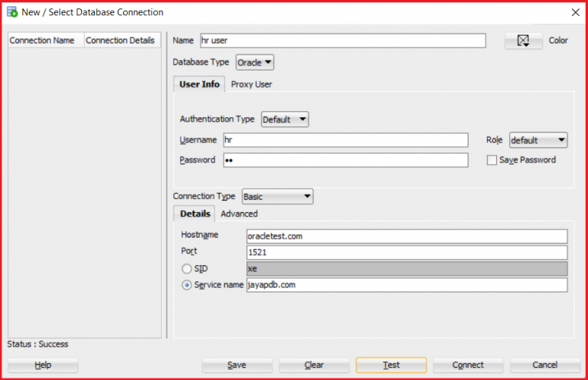Open the Role dropdown
Viewport: 588px width, 380px height.
(538, 140)
